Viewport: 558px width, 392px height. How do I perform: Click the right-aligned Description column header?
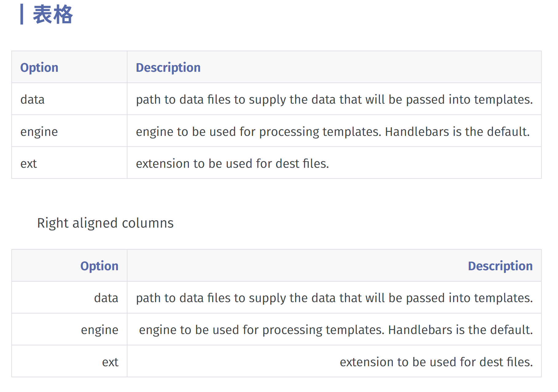[x=500, y=266]
